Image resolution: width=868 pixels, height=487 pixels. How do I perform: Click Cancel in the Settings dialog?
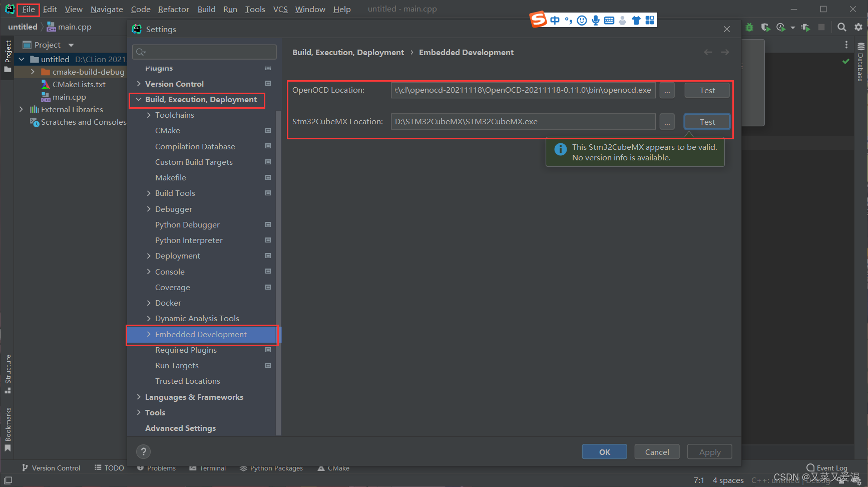coord(657,452)
